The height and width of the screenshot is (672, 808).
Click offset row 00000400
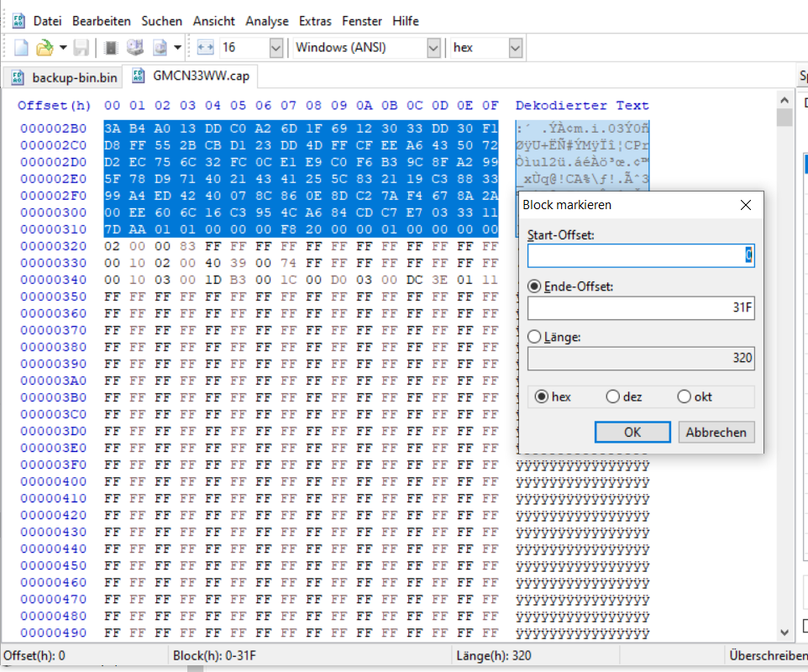tap(54, 482)
